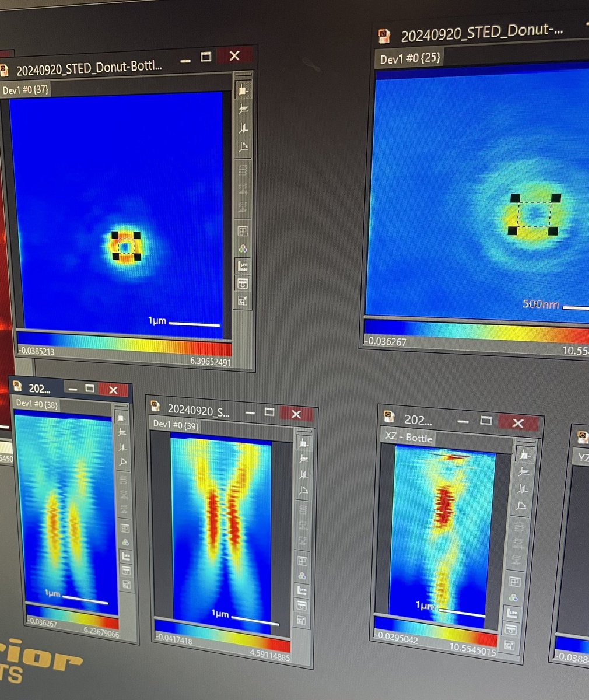Select the Dev1 #0 {38} tab
Screen dimensions: 589x700
(36, 403)
